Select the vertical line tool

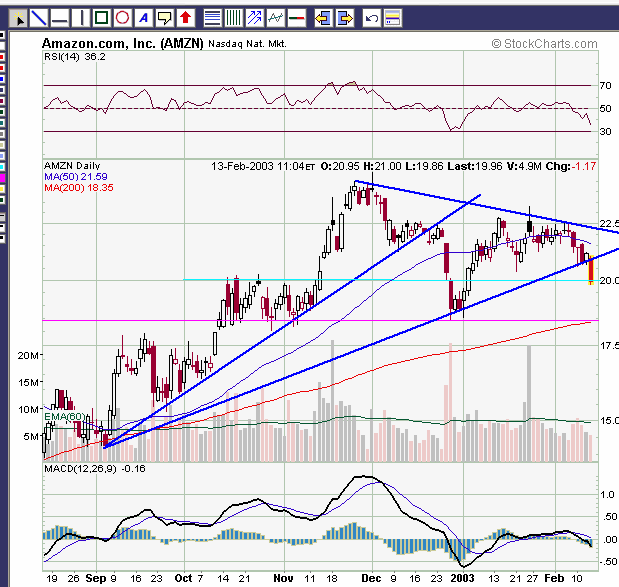tap(81, 18)
